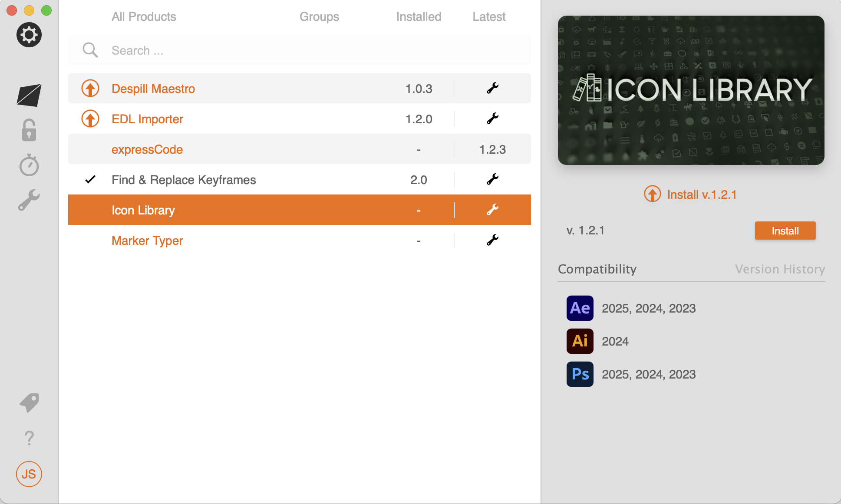Click the wrench icon in Icon Library row
The width and height of the screenshot is (841, 504).
[x=492, y=210]
